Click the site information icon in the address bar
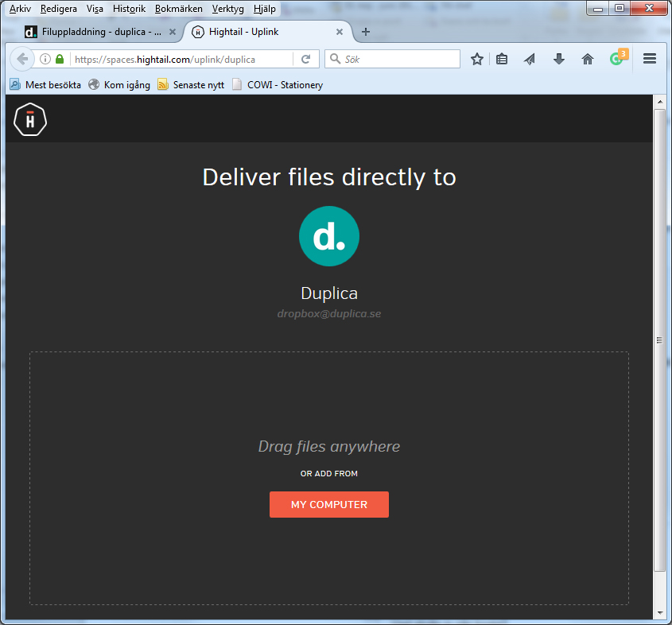The image size is (672, 625). tap(45, 59)
